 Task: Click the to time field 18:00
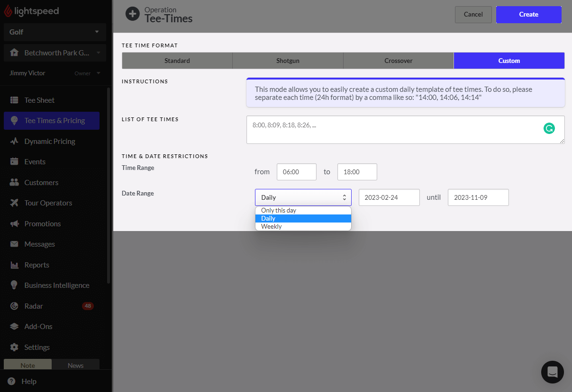click(357, 172)
